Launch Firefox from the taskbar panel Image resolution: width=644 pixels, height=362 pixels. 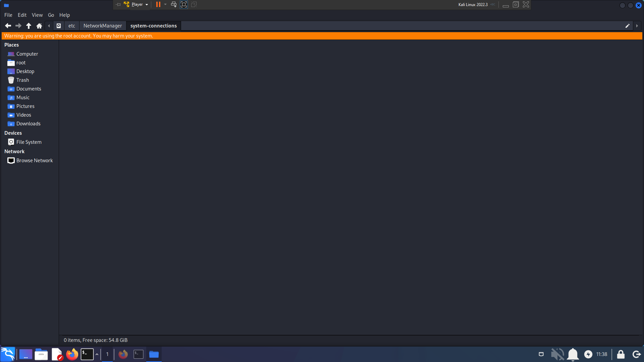pyautogui.click(x=72, y=354)
